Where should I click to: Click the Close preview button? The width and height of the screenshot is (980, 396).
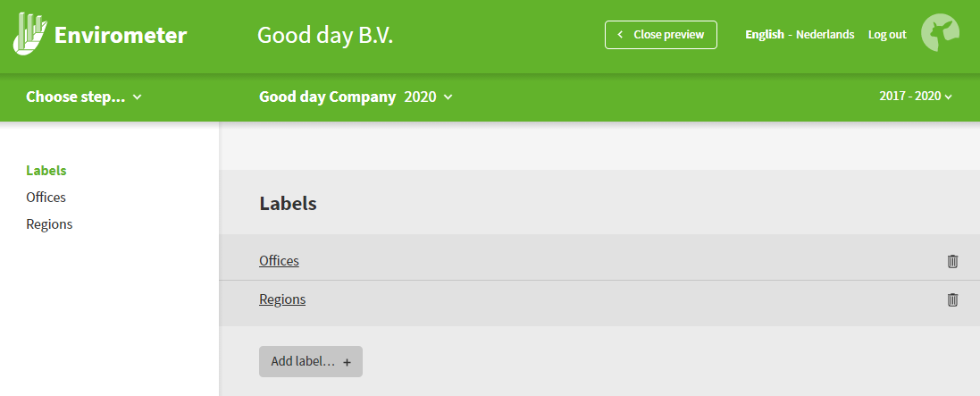click(x=660, y=34)
